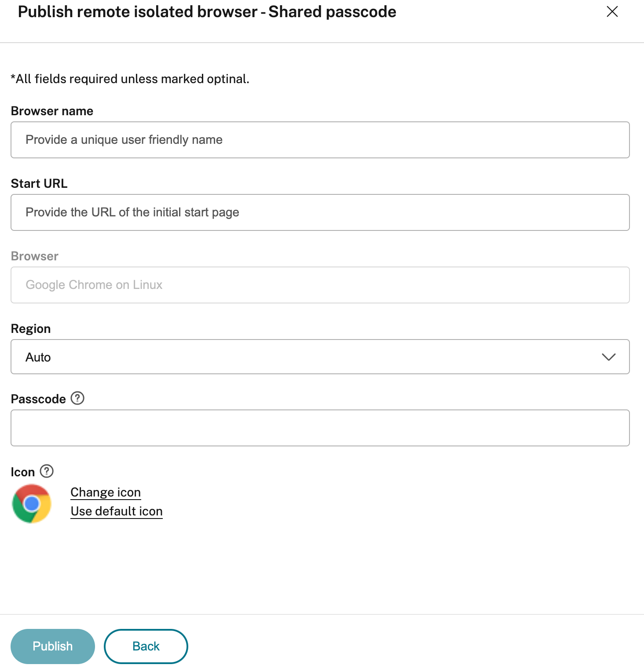
Task: Click the Passcode help question mark icon
Action: click(x=77, y=398)
